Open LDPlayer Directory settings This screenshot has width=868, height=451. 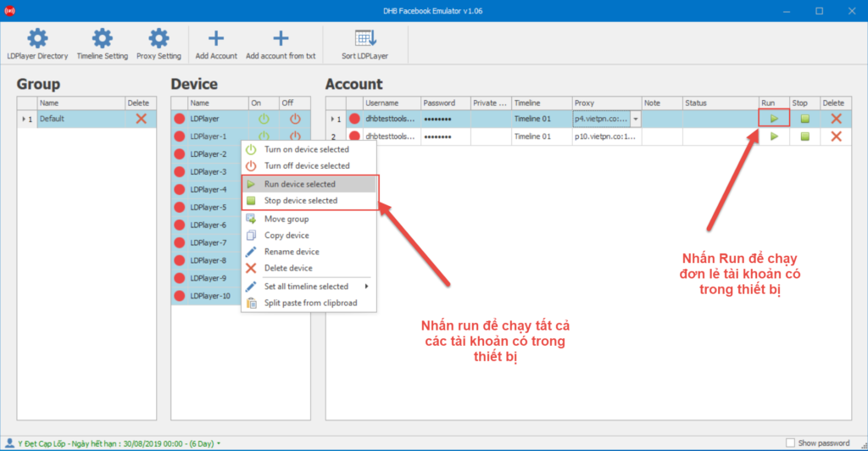(37, 44)
